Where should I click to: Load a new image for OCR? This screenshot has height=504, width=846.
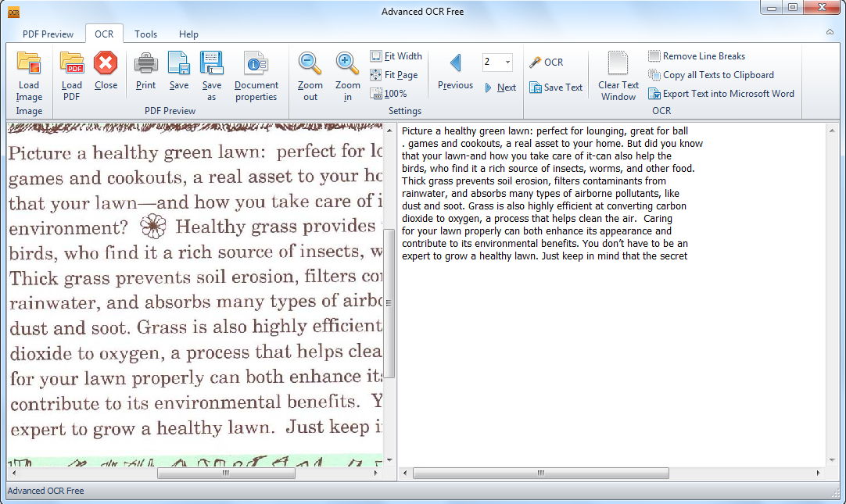pos(29,76)
